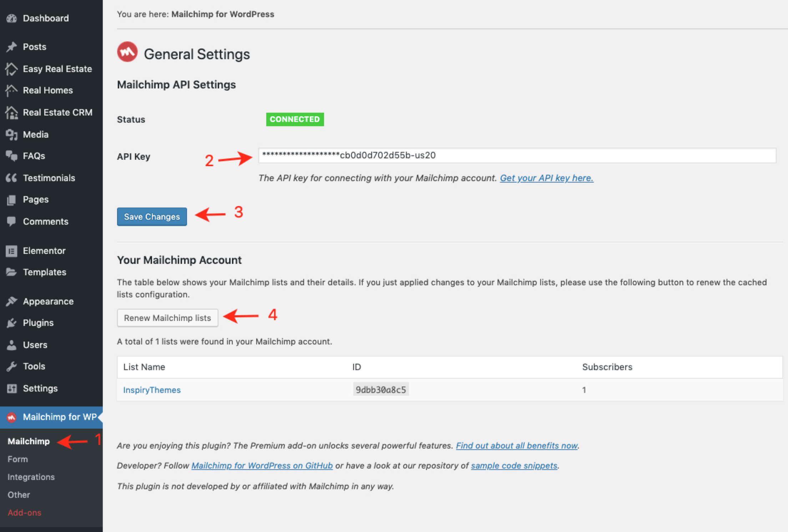The width and height of the screenshot is (788, 532).
Task: Click the green CONNECTED status badge
Action: pyautogui.click(x=295, y=119)
